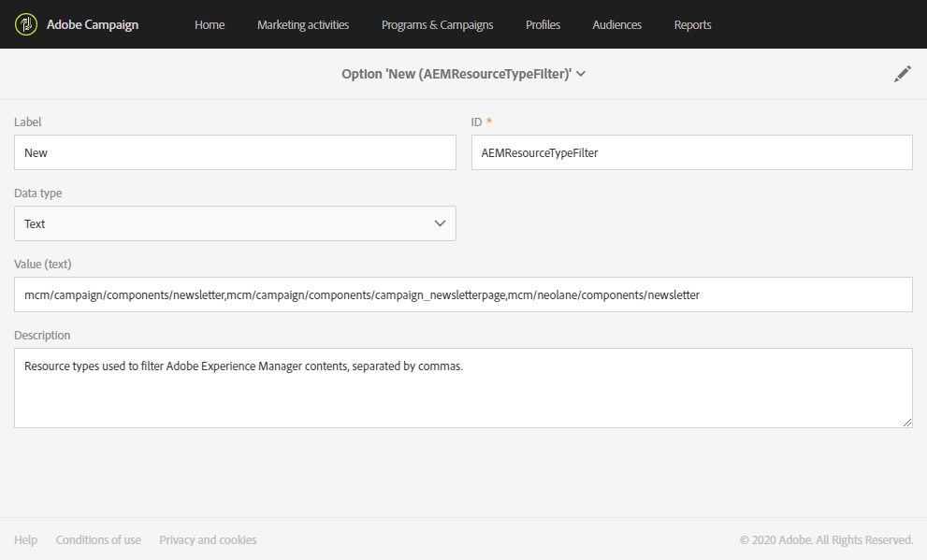Image resolution: width=927 pixels, height=560 pixels.
Task: Go to Marketing activities
Action: click(x=303, y=24)
